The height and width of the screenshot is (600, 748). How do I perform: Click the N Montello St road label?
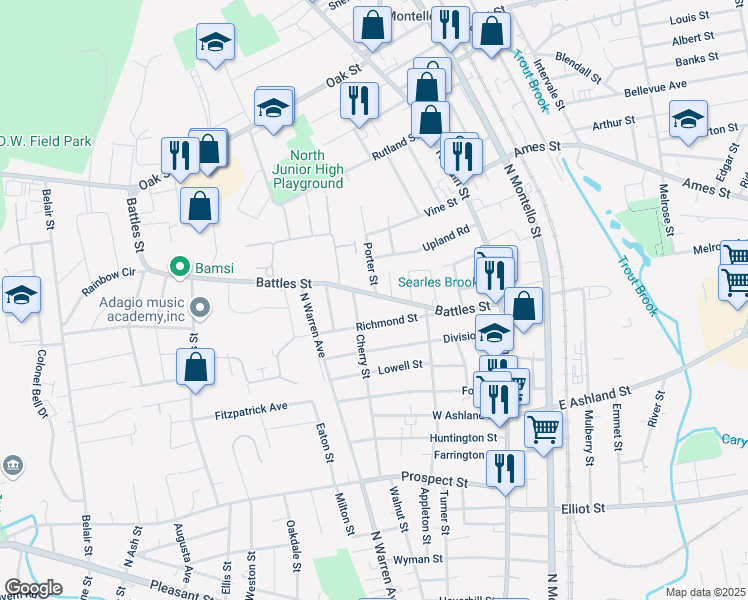(523, 201)
